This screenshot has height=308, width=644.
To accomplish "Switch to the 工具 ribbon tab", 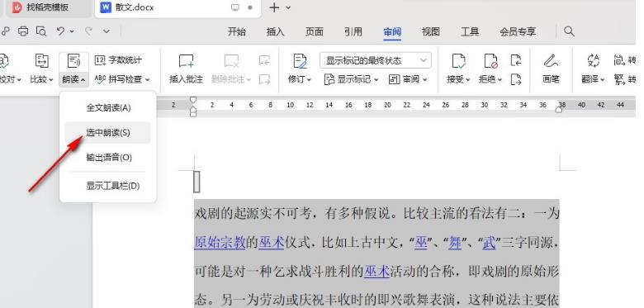I will coord(470,31).
